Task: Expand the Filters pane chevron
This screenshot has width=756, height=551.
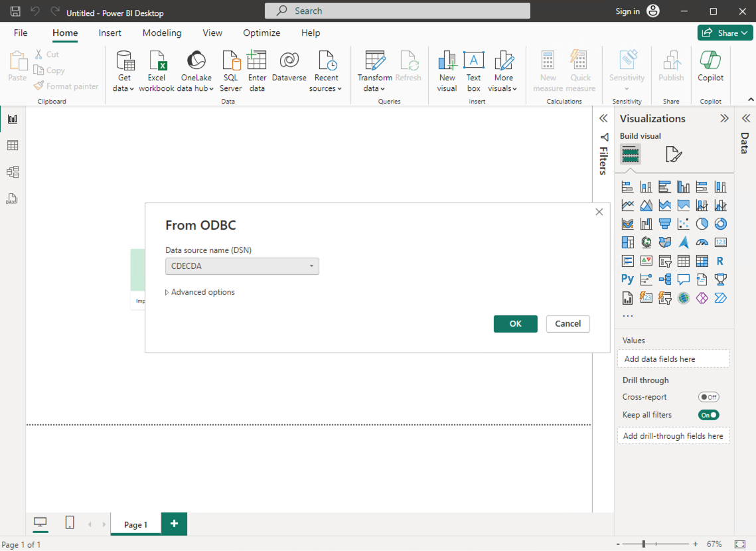Action: pos(603,119)
